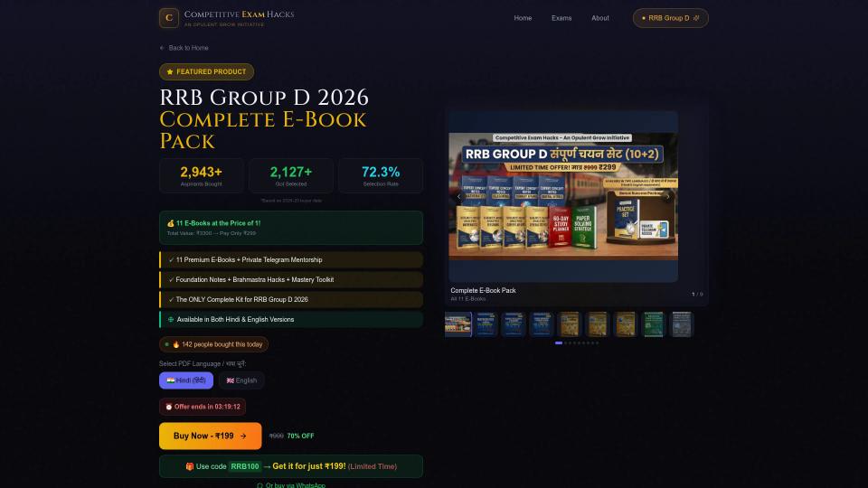868x488 pixels.
Task: Open the Exams navigation item
Action: point(561,18)
